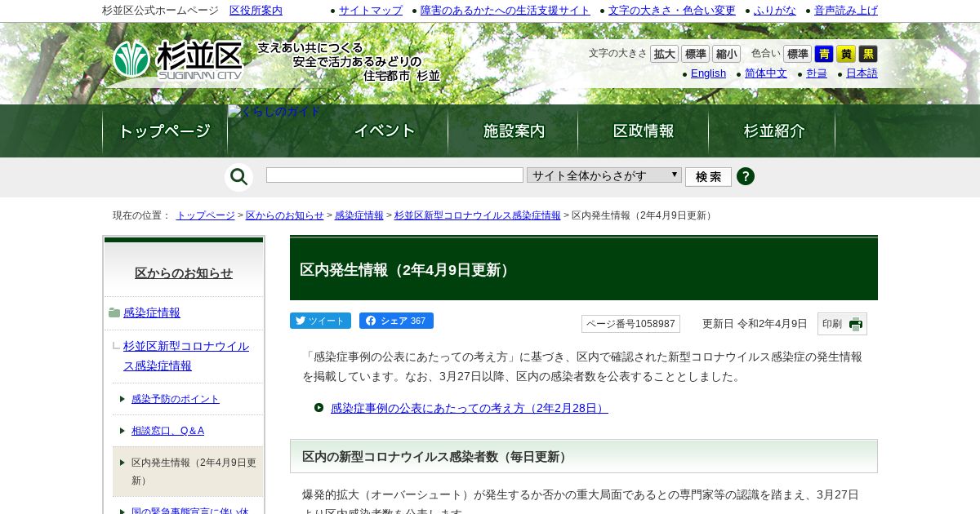Expand the 相談窓口、Q&A sidebar item
This screenshot has height=514, width=980.
click(x=167, y=430)
